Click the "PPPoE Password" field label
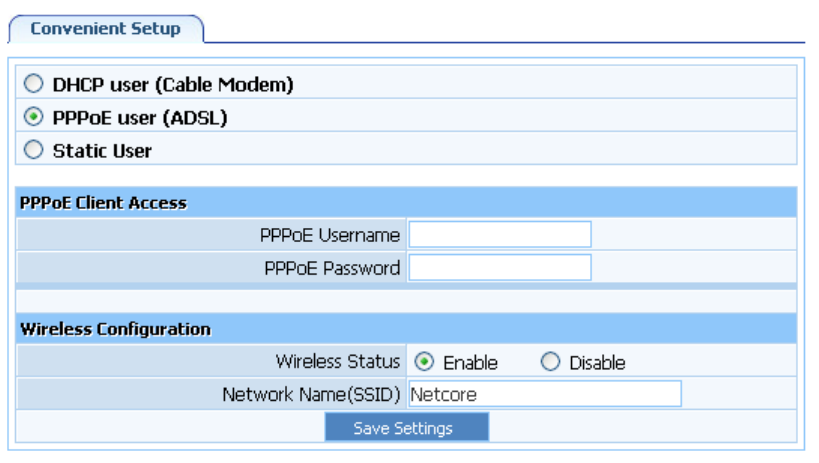The width and height of the screenshot is (819, 463). (x=331, y=268)
